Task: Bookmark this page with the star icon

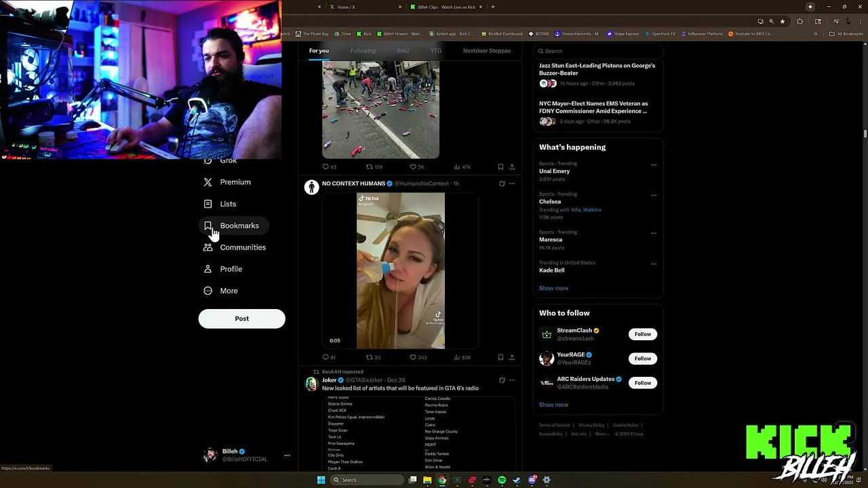Action: 782,21
